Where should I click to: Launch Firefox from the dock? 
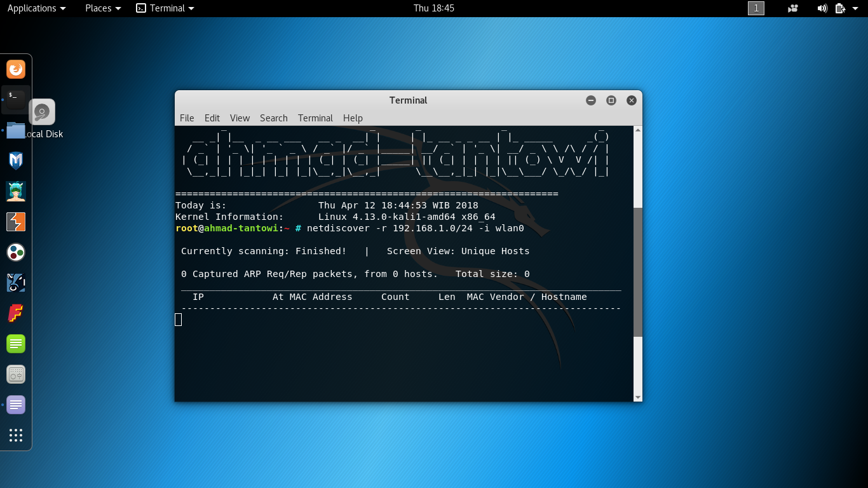tap(16, 69)
